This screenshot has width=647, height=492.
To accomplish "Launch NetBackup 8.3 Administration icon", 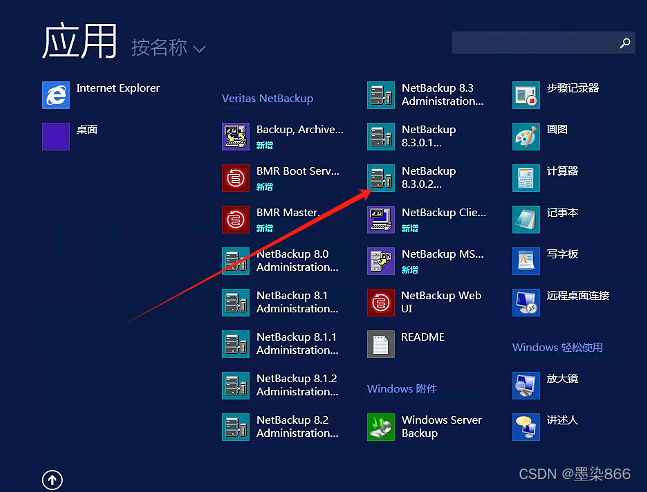I will (381, 95).
